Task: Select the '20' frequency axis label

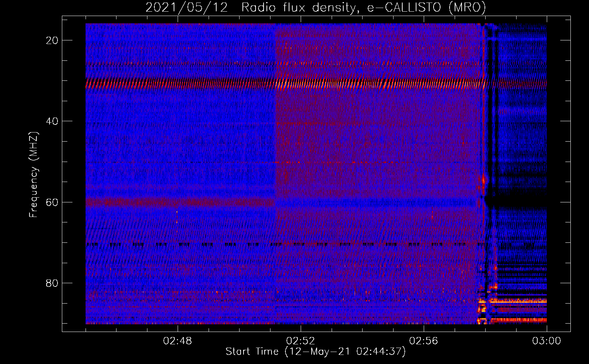Action: coord(52,40)
